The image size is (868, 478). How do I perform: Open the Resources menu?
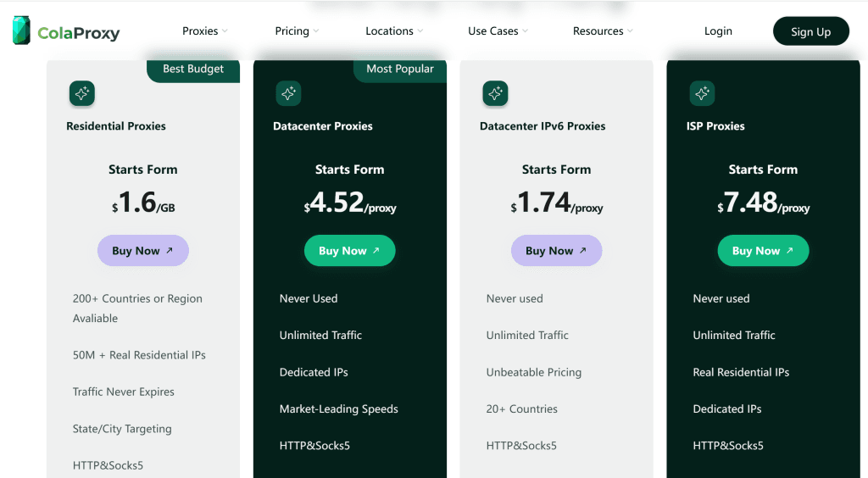tap(603, 31)
